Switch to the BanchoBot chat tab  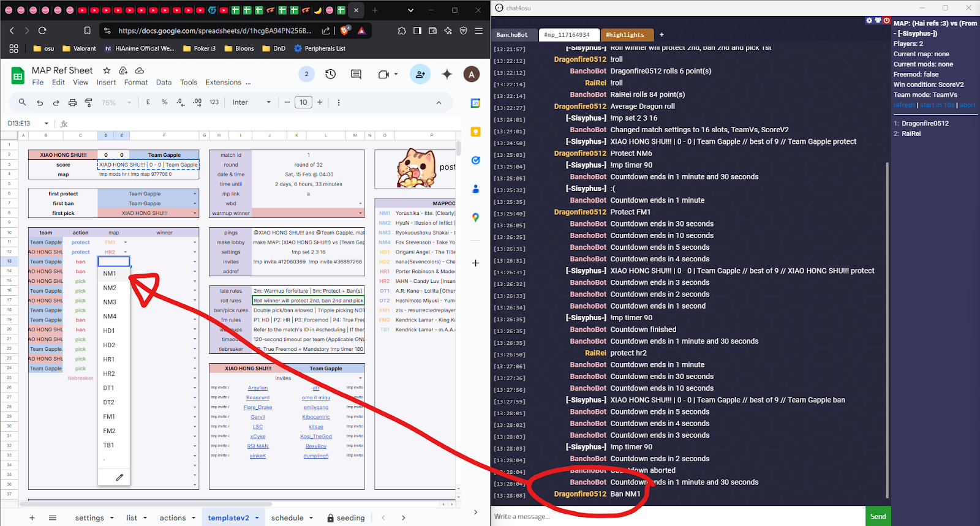pyautogui.click(x=512, y=35)
